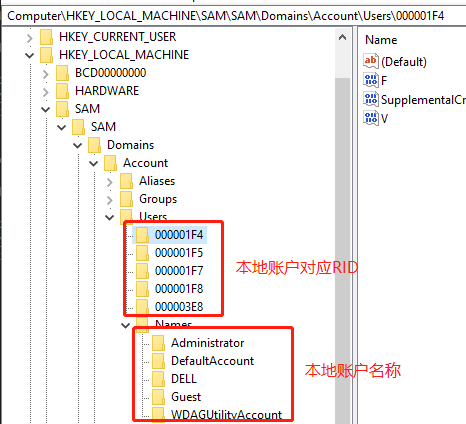Click the Groups folder icon

click(x=126, y=199)
